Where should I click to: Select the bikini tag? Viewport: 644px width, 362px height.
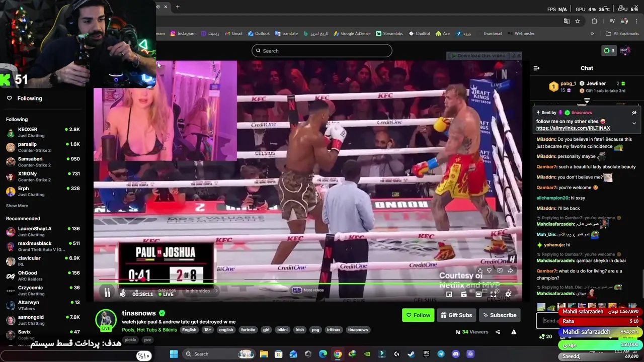(282, 330)
